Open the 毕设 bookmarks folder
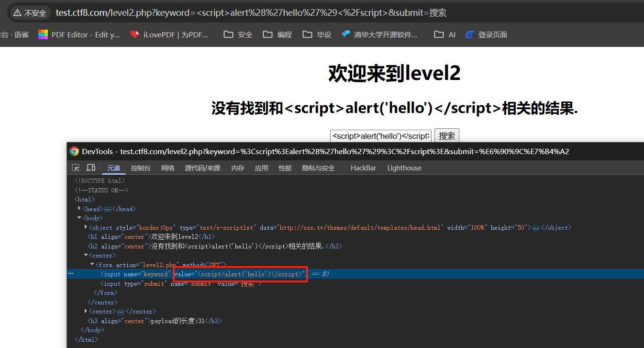The height and width of the screenshot is (348, 644). pos(317,34)
